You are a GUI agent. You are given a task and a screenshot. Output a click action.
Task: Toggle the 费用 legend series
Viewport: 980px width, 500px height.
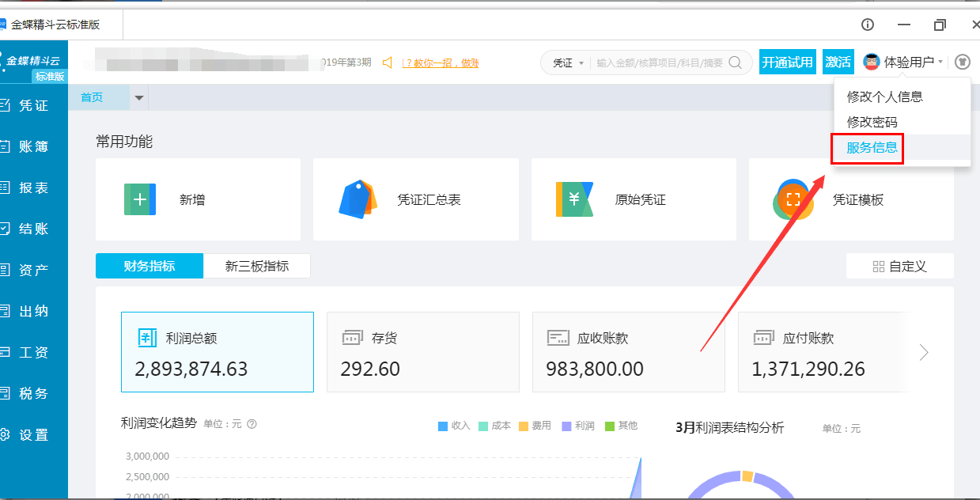pyautogui.click(x=535, y=426)
